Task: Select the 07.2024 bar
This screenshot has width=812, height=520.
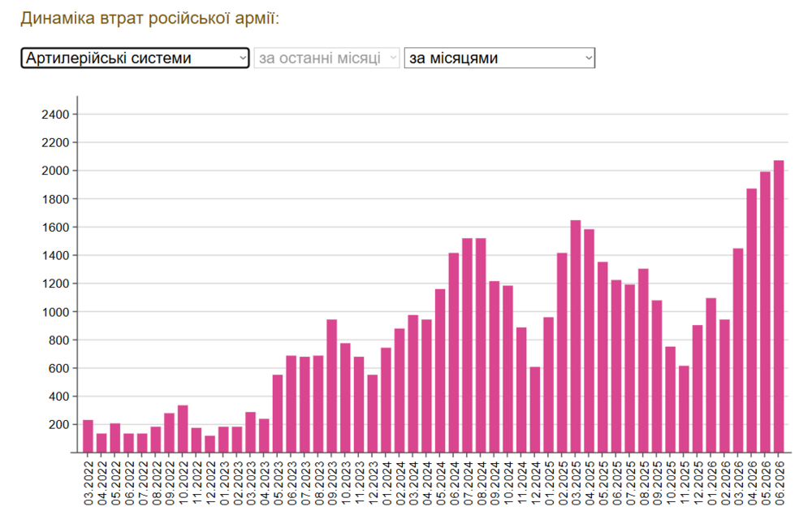Action: (467, 345)
